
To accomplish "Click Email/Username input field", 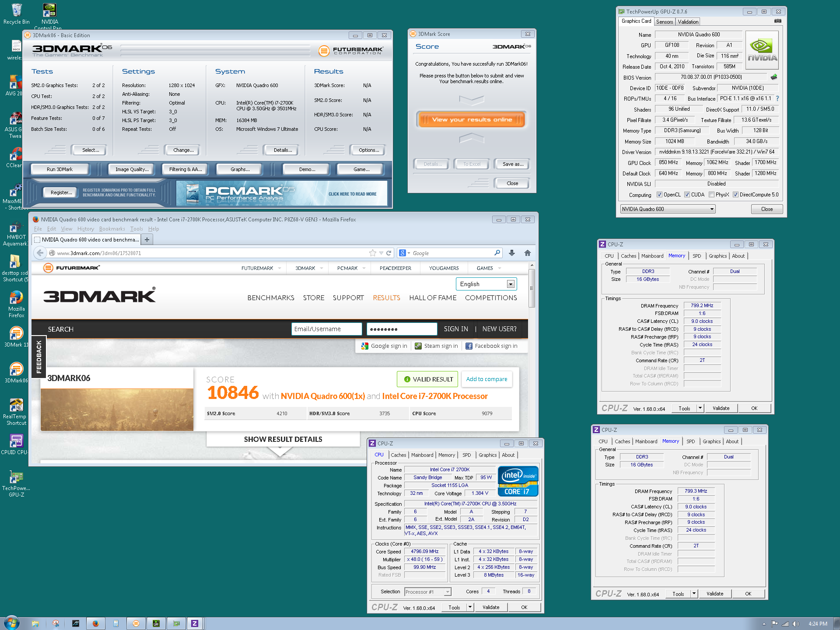I will pyautogui.click(x=326, y=329).
